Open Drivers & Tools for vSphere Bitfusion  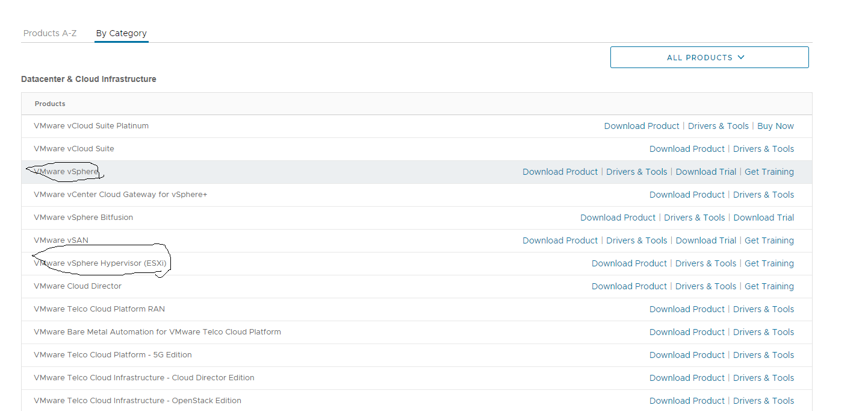[694, 218]
